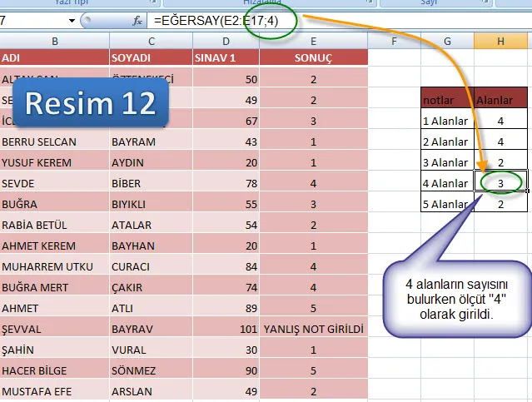Click the SOYADI header cell
The image size is (532, 402).
(149, 57)
